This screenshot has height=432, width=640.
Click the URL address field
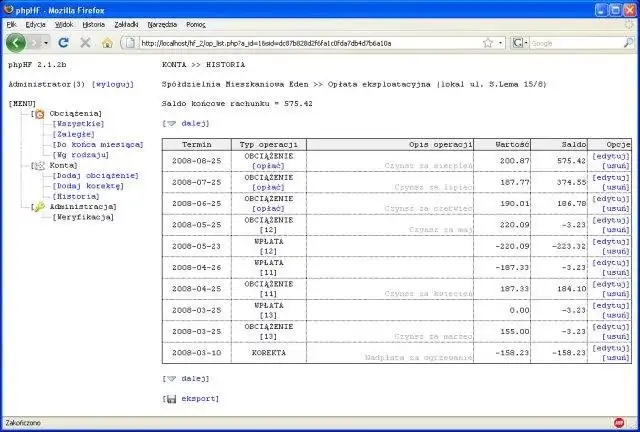(x=310, y=43)
